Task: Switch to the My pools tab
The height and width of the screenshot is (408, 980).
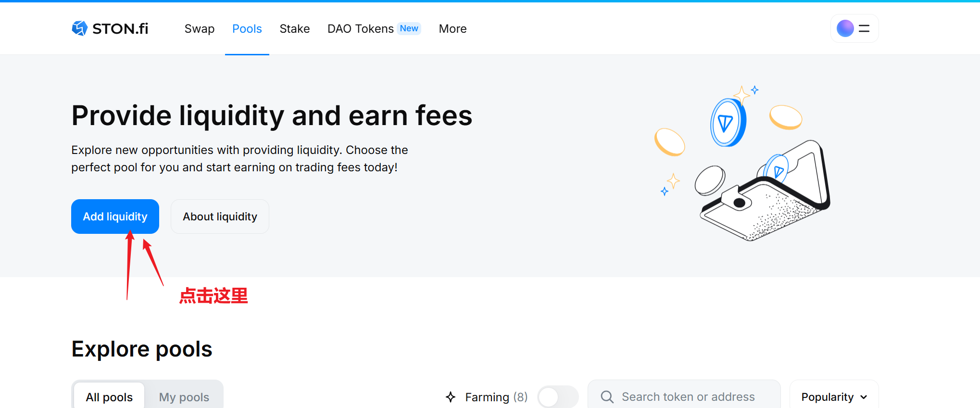Action: pyautogui.click(x=184, y=397)
